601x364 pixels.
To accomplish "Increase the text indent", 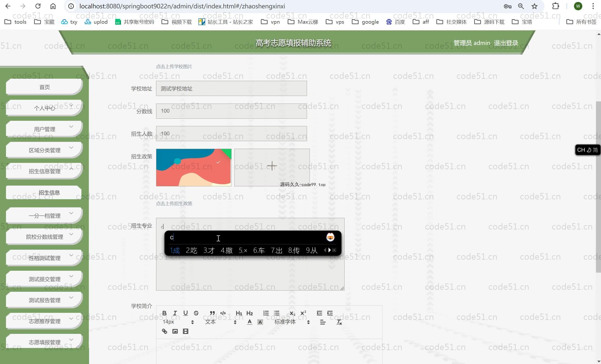I will (330, 313).
